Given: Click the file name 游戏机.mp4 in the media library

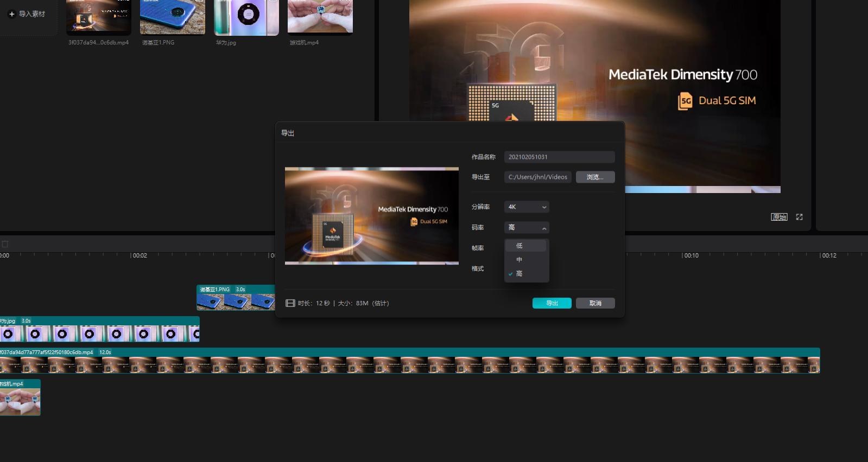Looking at the screenshot, I should pos(304,43).
